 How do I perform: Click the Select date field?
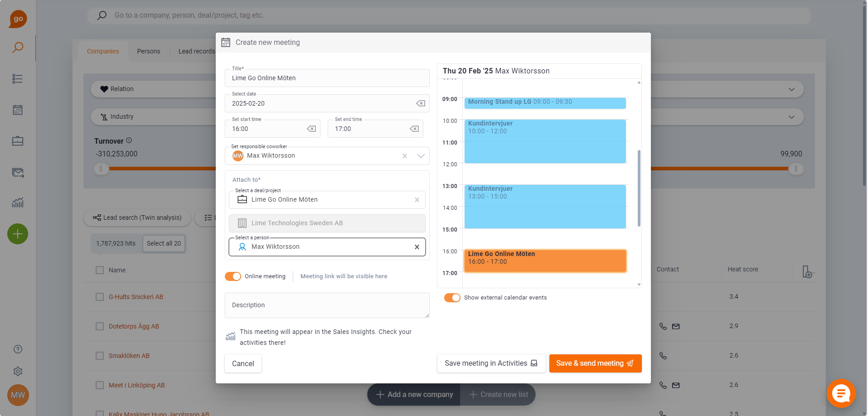(327, 103)
